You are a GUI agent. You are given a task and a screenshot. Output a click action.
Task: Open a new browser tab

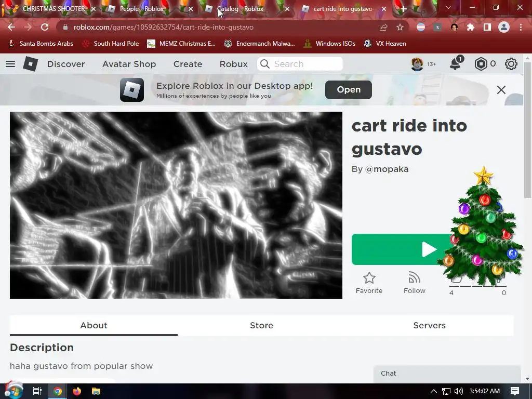[x=403, y=9]
